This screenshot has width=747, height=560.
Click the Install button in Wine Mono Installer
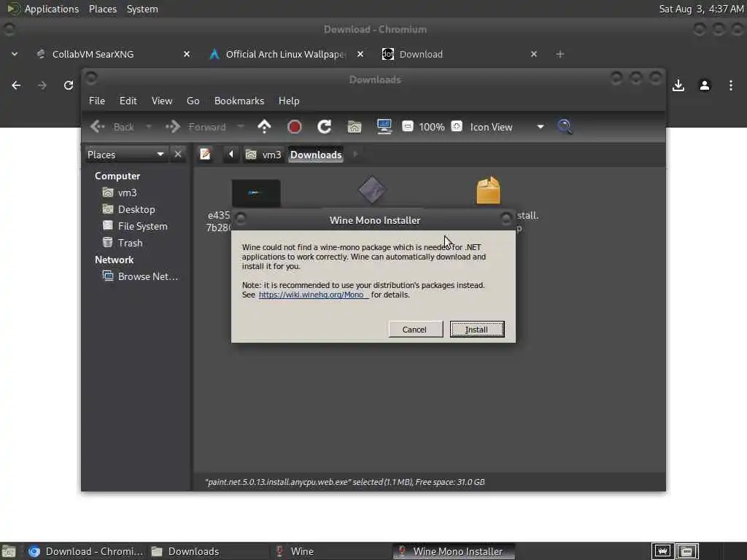click(x=477, y=329)
